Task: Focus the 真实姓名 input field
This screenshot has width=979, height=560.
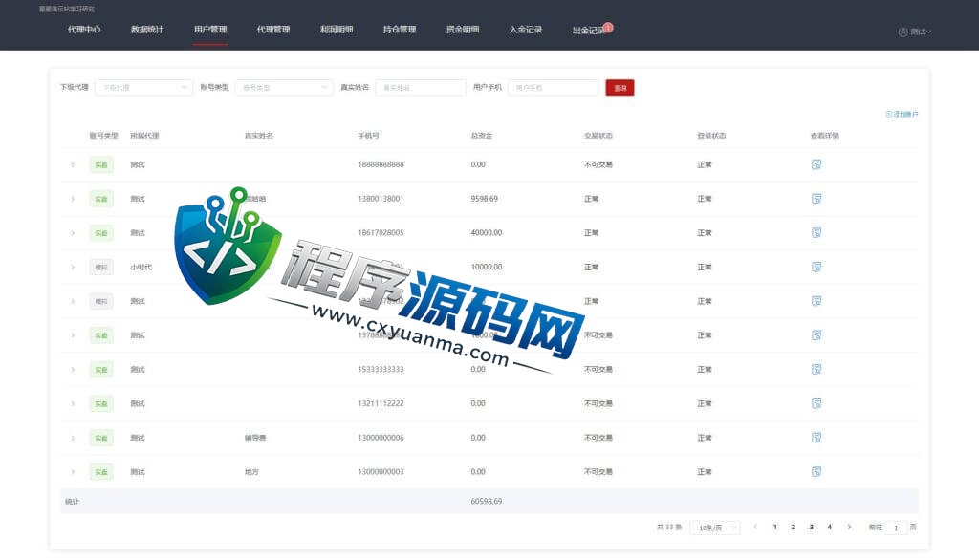Action: [x=421, y=87]
